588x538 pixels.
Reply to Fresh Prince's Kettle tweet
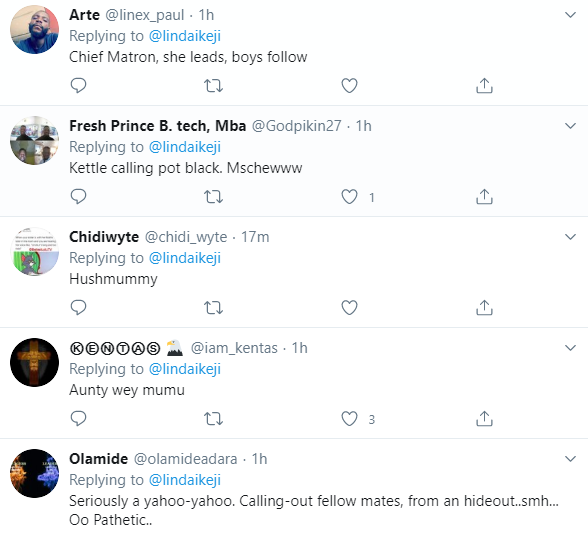(78, 196)
